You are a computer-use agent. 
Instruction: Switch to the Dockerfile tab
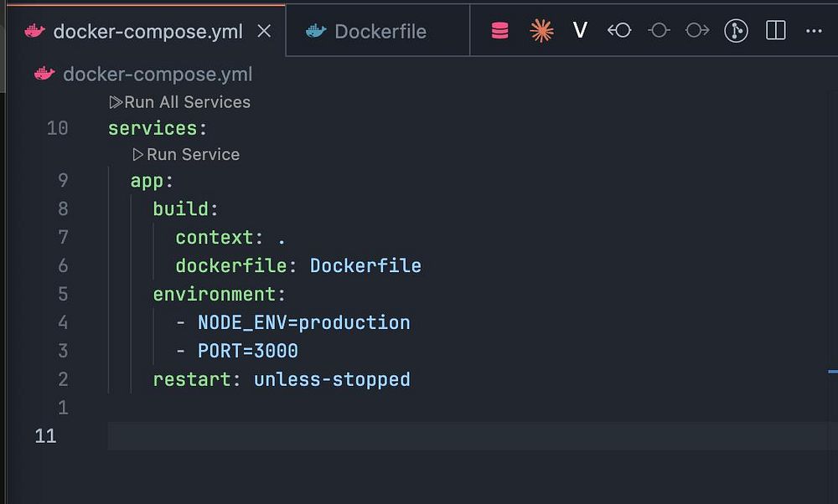pos(380,32)
